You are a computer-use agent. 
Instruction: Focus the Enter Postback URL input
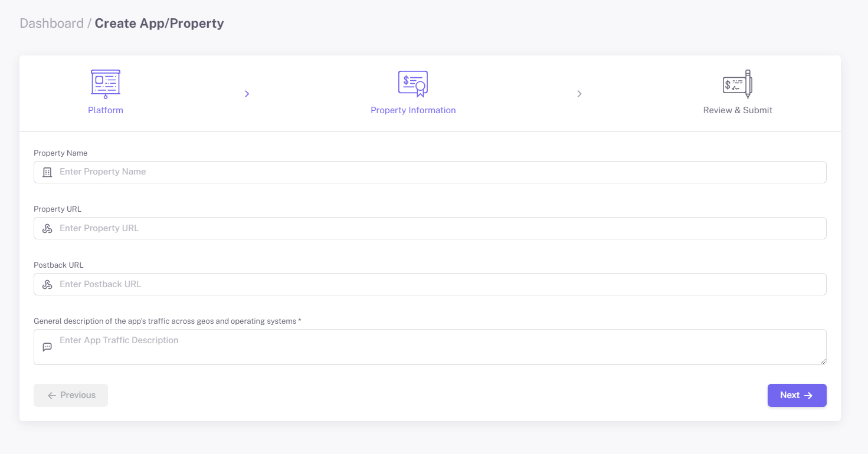[437, 284]
